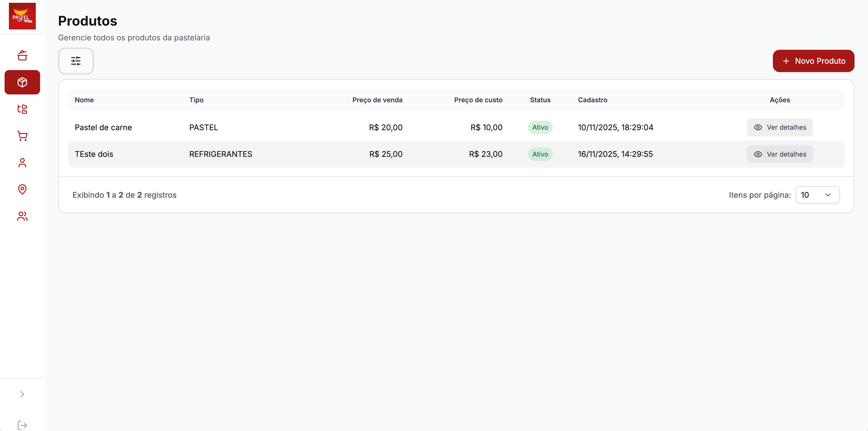Image resolution: width=868 pixels, height=431 pixels.
Task: Open the category tree sidebar icon
Action: point(22,109)
